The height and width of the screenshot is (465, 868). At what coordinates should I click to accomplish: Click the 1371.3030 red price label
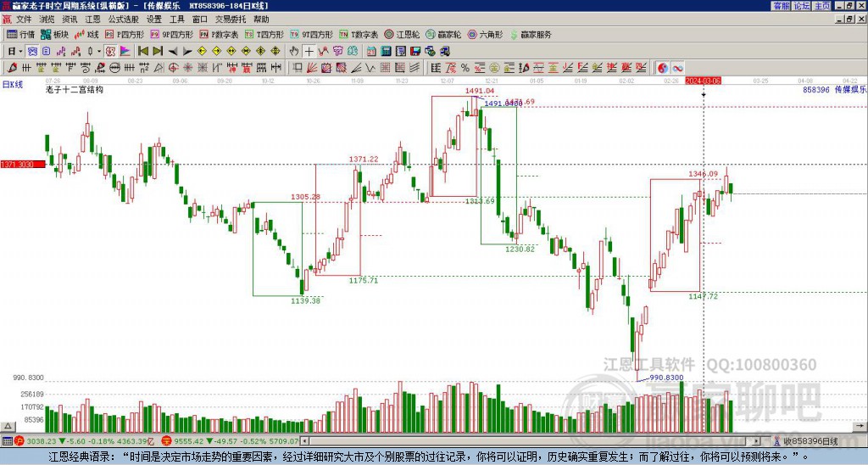(x=24, y=165)
